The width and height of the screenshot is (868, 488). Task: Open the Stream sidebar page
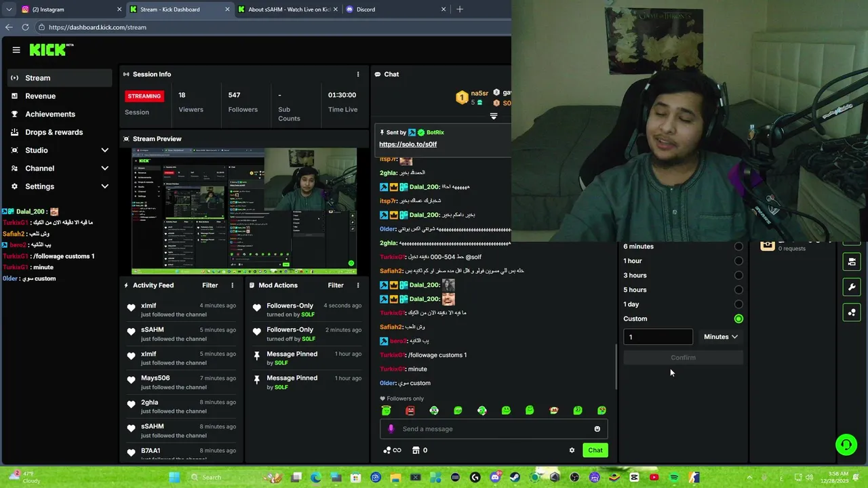(60, 78)
